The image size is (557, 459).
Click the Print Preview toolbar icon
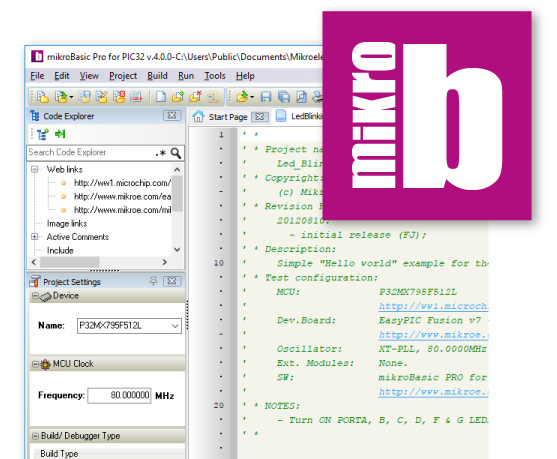click(x=301, y=97)
